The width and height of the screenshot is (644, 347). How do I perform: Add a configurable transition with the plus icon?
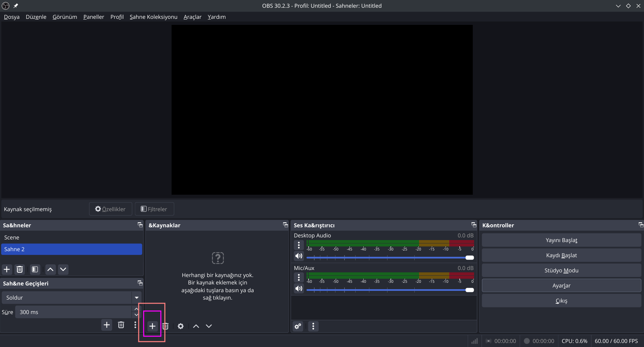point(107,325)
